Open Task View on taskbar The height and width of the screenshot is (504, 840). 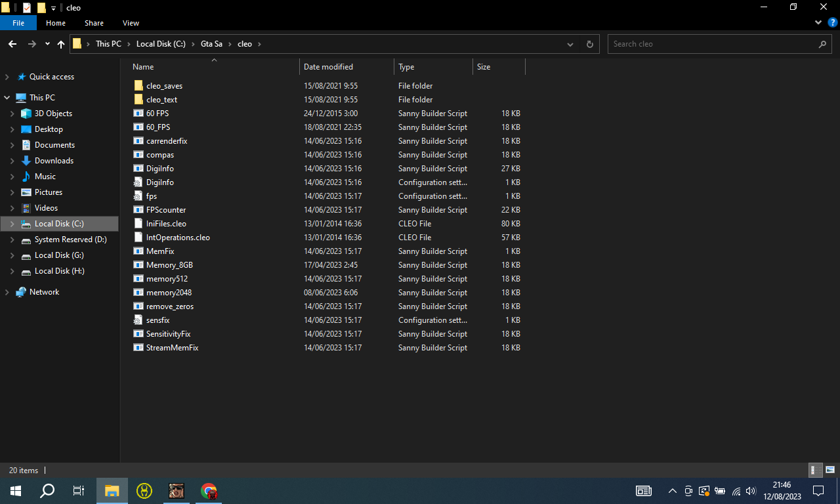click(x=79, y=491)
